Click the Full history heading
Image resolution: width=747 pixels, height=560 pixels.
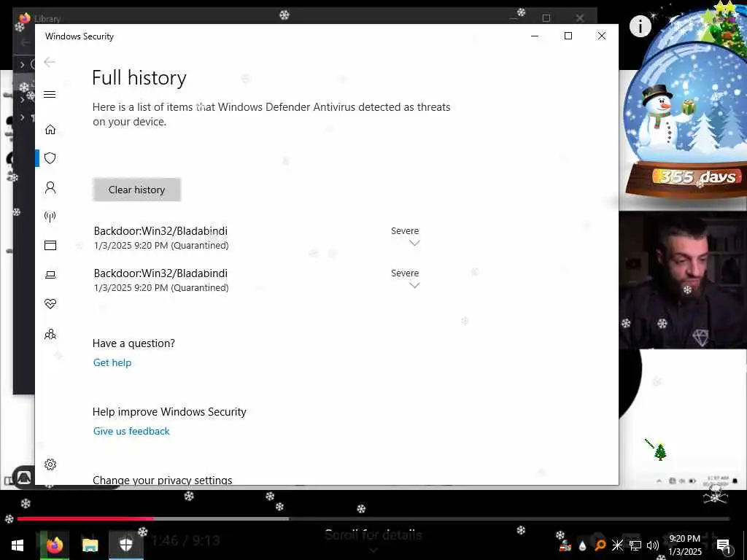pyautogui.click(x=139, y=77)
